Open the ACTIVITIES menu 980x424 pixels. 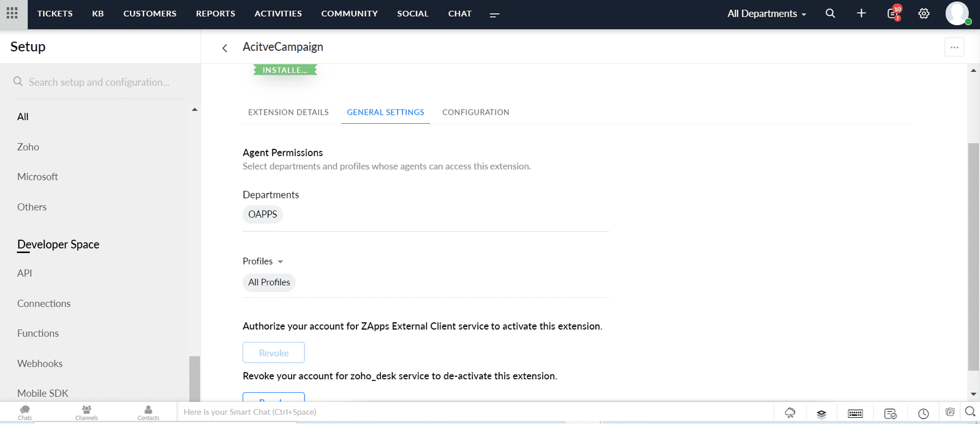278,13
